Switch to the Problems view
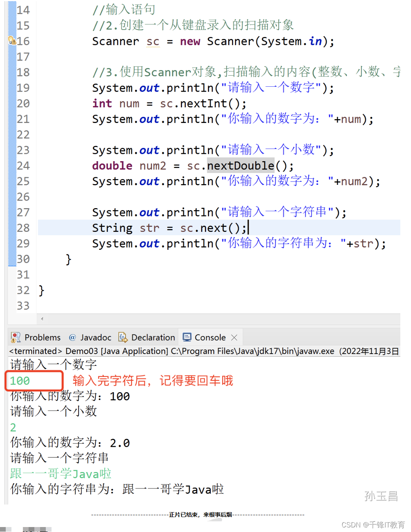The height and width of the screenshot is (532, 411). click(42, 337)
